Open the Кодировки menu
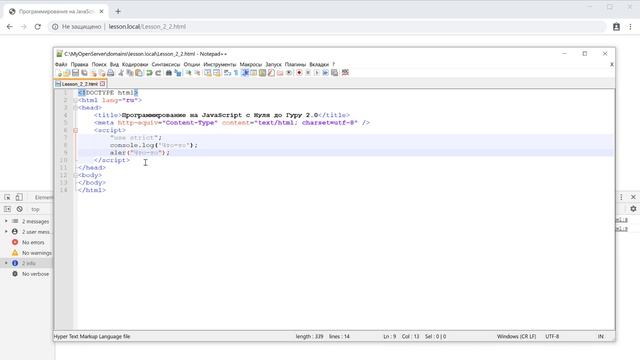Screen dimensions: 640x360 click(x=135, y=64)
